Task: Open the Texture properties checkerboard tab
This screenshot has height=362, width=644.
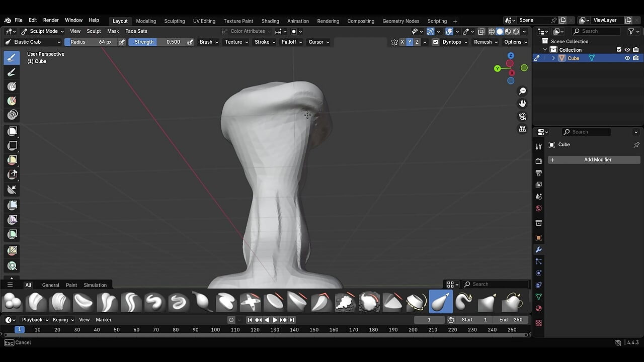Action: (x=539, y=323)
